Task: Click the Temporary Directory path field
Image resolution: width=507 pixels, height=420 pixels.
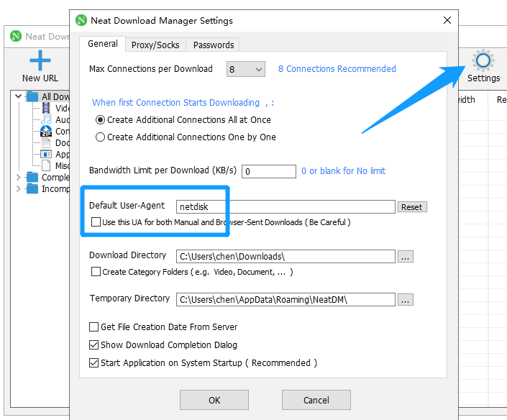Action: tap(286, 299)
